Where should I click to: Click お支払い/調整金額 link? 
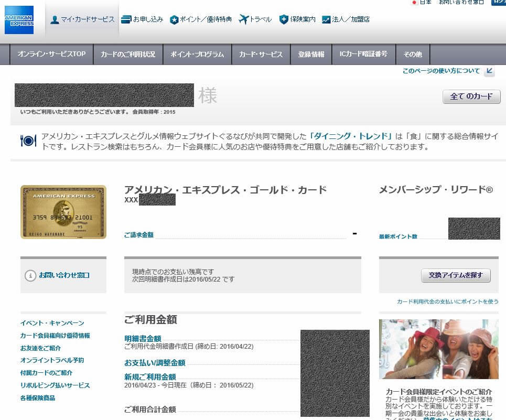pyautogui.click(x=155, y=363)
